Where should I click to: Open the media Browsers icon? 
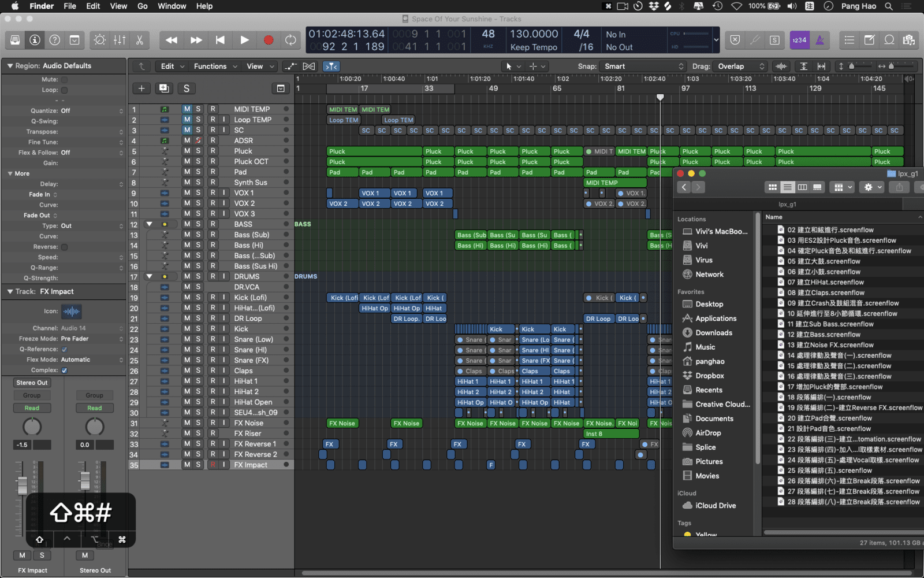pos(909,40)
